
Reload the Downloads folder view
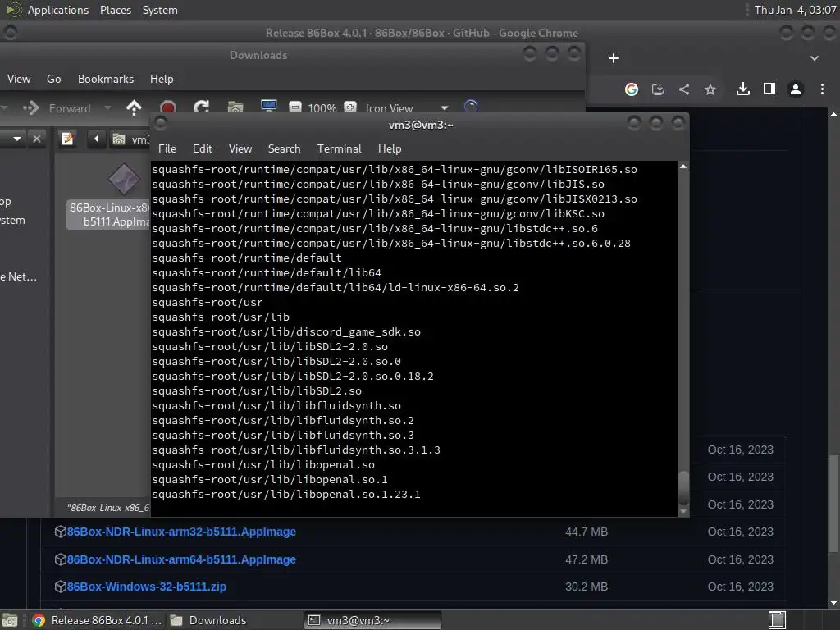(202, 107)
